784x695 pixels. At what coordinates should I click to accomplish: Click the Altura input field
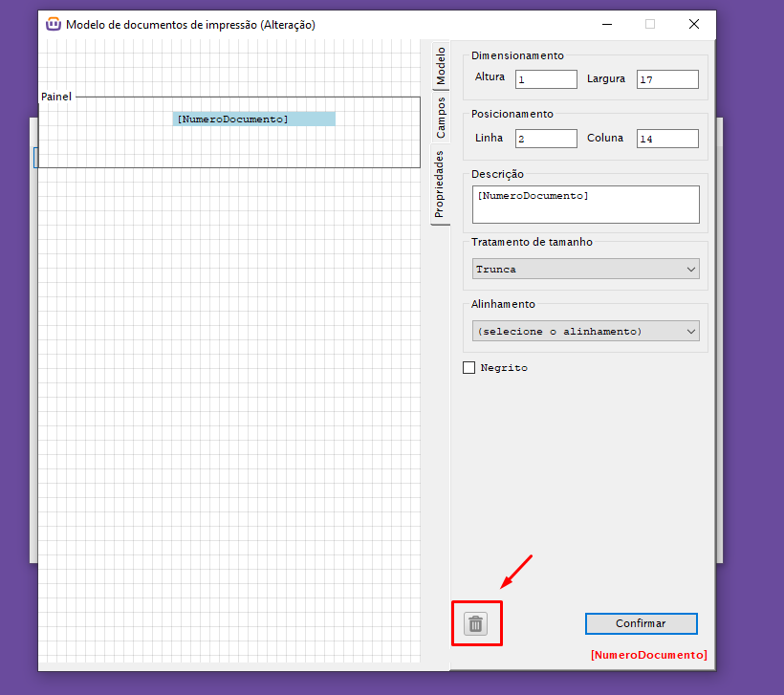(x=546, y=79)
